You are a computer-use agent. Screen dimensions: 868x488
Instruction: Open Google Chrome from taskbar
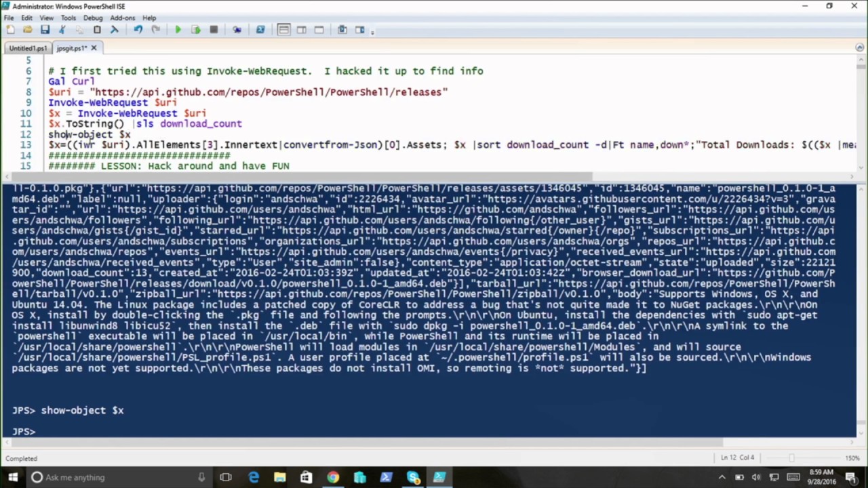coord(333,477)
